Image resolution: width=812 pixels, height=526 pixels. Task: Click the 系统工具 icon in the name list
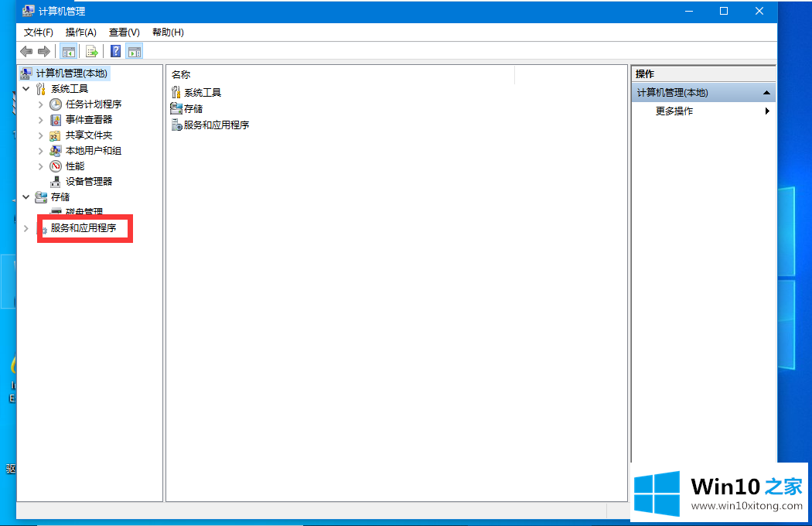pos(176,92)
